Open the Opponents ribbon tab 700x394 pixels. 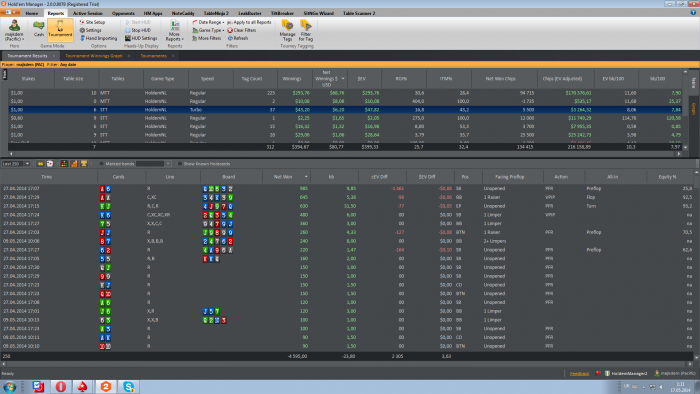(123, 13)
